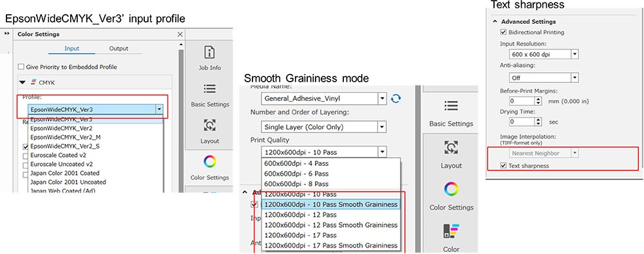This screenshot has height=254, width=644.
Task: Choose 1200x600dpi - 17 Pass Smooth Graininess
Action: point(330,246)
